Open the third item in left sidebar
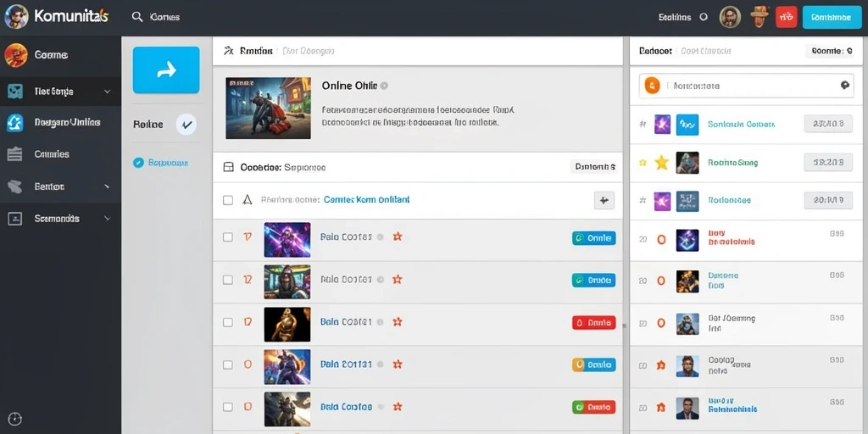This screenshot has width=868, height=434. point(60,122)
